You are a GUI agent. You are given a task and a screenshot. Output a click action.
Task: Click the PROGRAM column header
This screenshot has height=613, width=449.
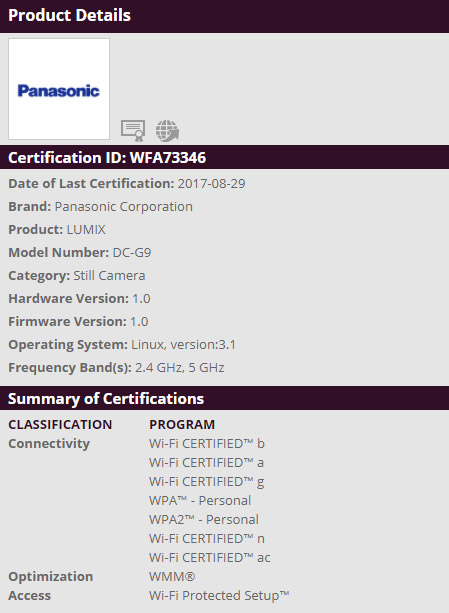click(182, 424)
